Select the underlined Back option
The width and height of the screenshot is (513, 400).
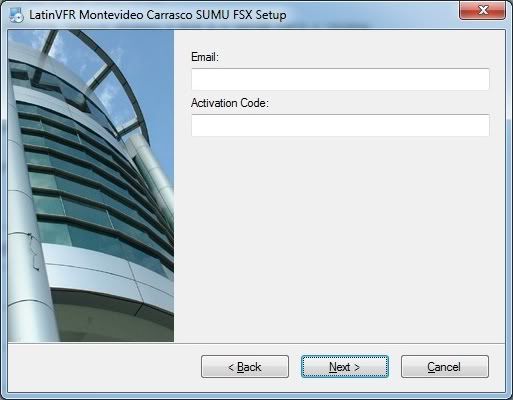coord(245,366)
